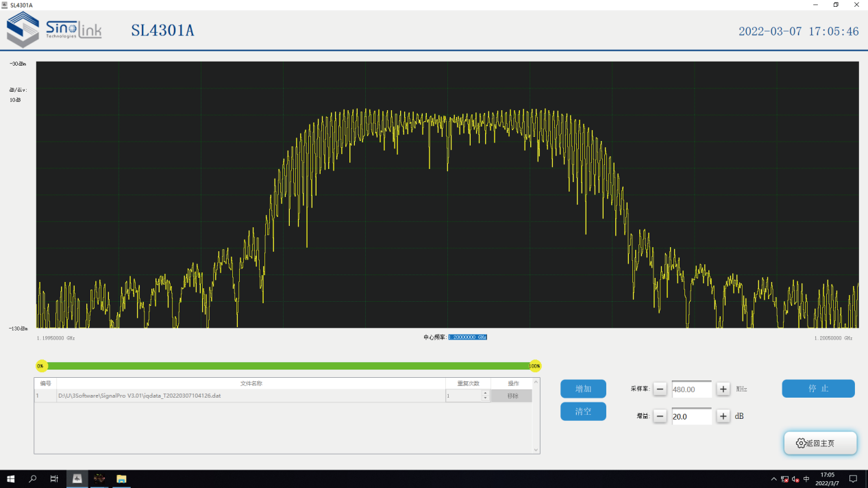Open Task View on the taskbar
Viewport: 868px width, 488px height.
(x=54, y=478)
